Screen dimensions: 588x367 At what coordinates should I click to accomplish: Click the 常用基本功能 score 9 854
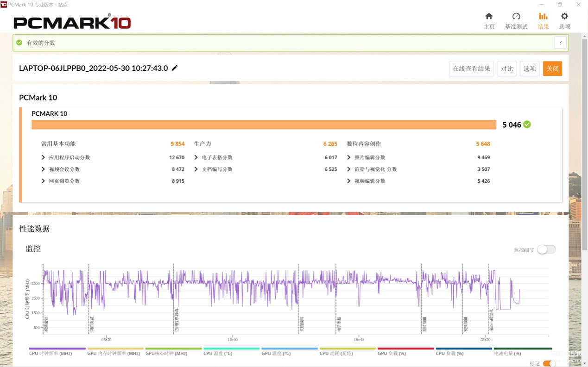coord(177,144)
